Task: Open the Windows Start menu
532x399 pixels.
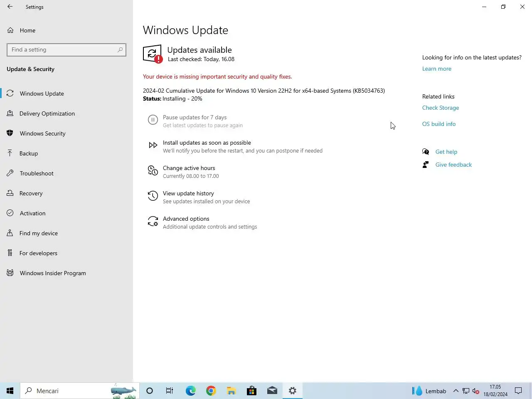Action: (10, 391)
